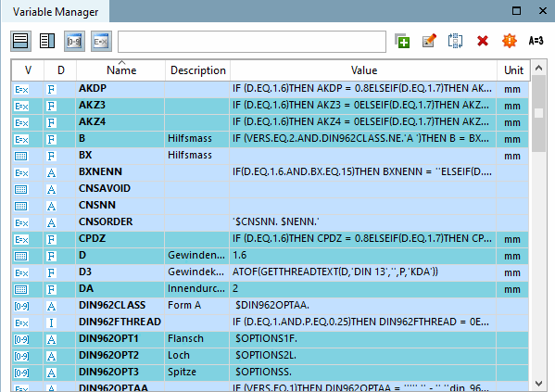Click the Description column header

198,70
